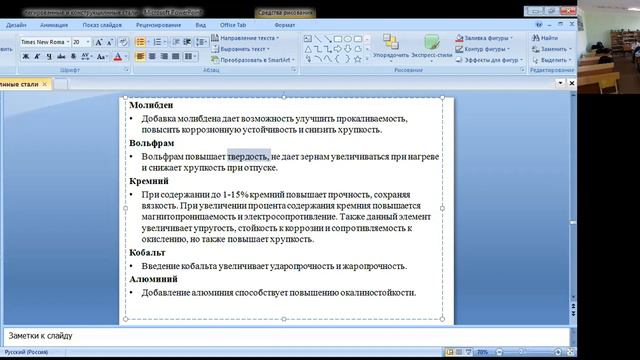Click increase font size icon
This screenshot has height=360, width=640.
tap(99, 42)
